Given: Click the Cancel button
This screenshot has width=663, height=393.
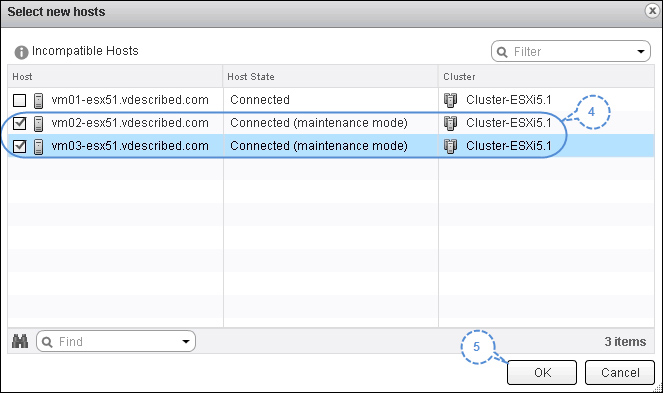Looking at the screenshot, I should (620, 372).
